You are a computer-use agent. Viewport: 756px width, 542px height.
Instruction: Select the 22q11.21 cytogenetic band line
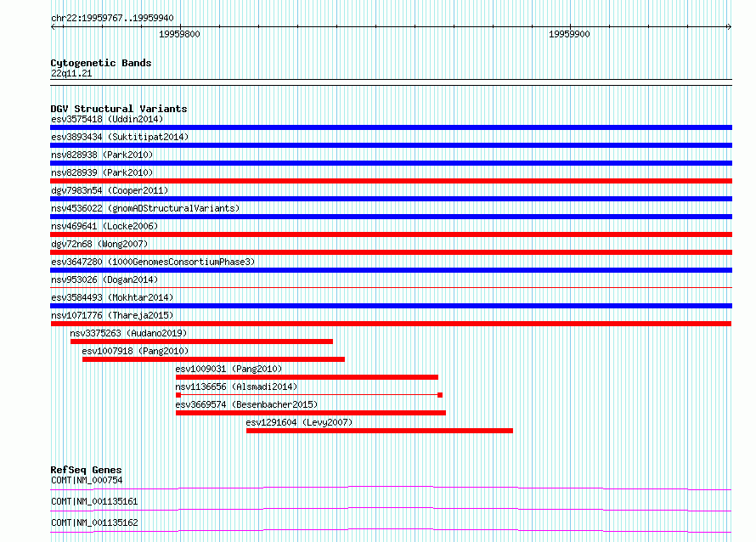point(391,82)
